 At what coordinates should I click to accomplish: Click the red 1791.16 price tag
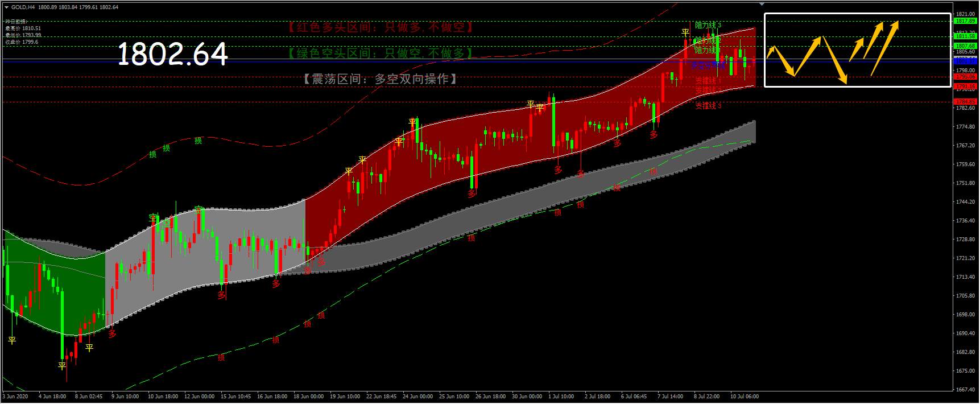coord(966,86)
